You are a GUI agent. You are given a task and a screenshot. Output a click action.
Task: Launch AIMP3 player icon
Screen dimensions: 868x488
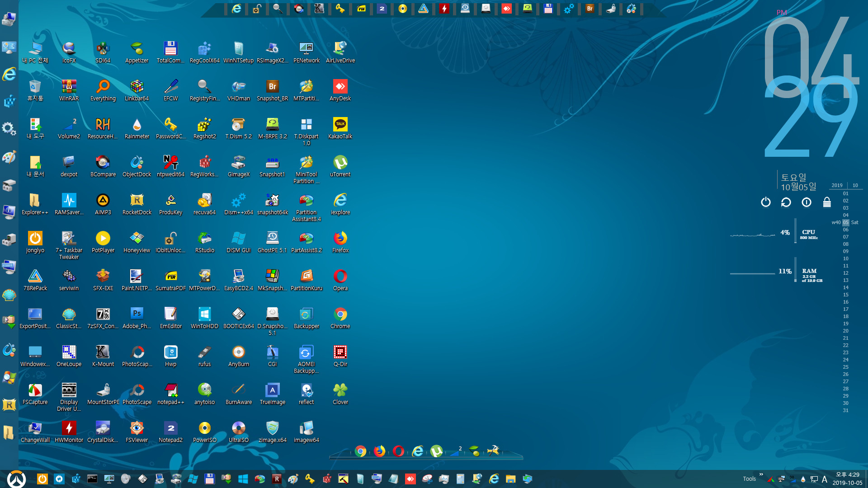(x=103, y=204)
